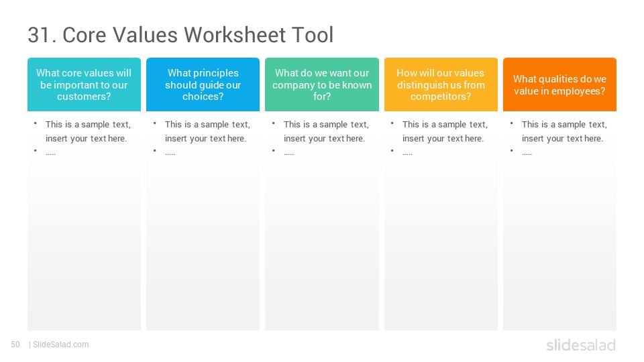Click the teal 'What core values will be important' header
644x362 pixels.
tap(85, 84)
